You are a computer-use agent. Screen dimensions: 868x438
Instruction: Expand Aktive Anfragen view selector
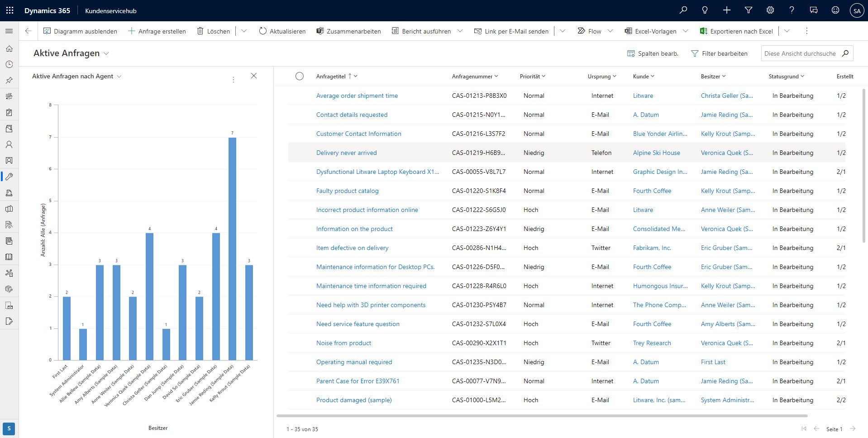coord(106,53)
